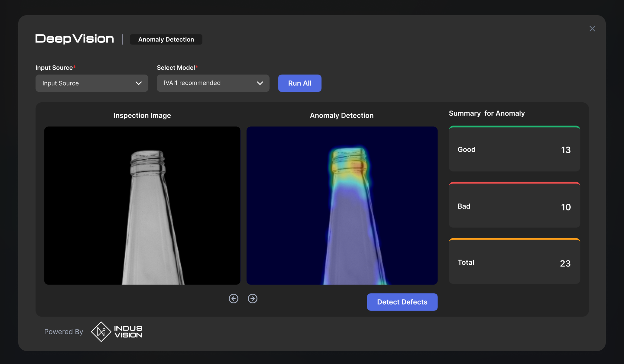The image size is (624, 364).
Task: Click the Inspection Image heading
Action: 142,115
